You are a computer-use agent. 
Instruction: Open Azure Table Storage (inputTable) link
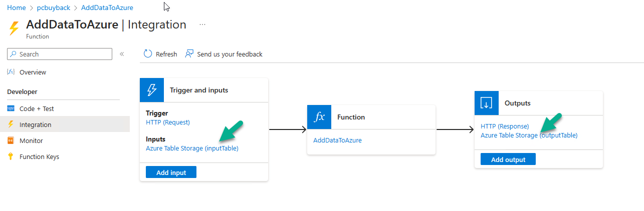click(x=192, y=148)
